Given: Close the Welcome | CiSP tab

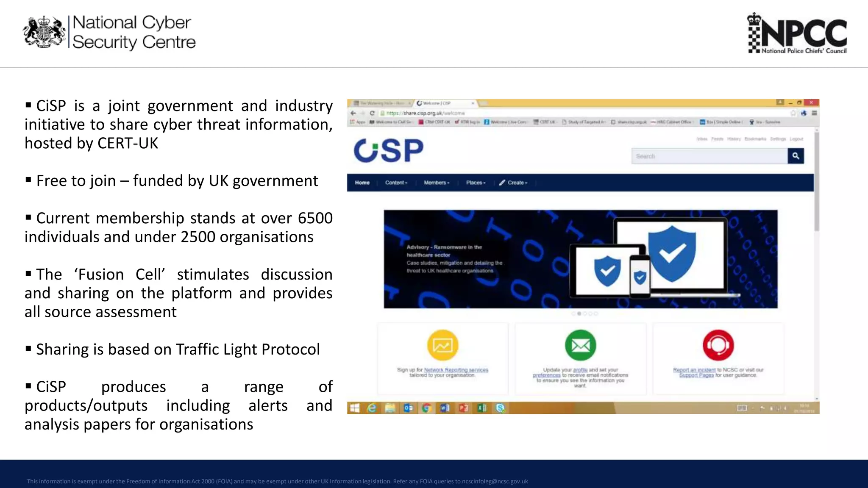Looking at the screenshot, I should point(473,103).
